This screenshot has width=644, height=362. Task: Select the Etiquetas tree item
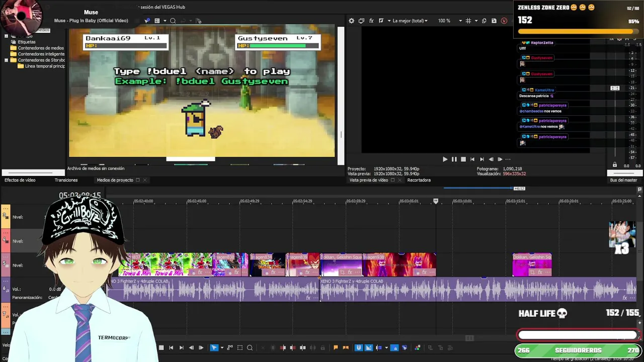coord(27,42)
